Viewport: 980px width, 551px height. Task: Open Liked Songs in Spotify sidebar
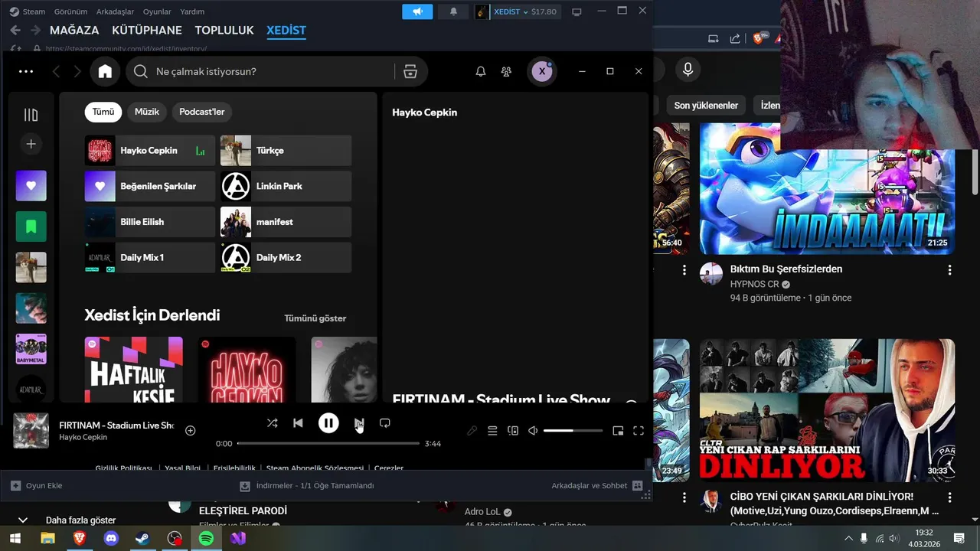point(31,186)
